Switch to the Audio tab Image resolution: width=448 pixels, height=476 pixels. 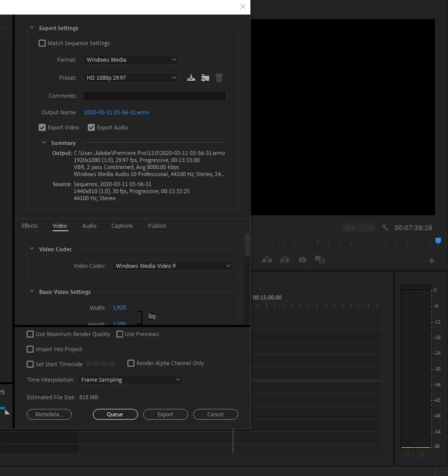[x=89, y=226]
